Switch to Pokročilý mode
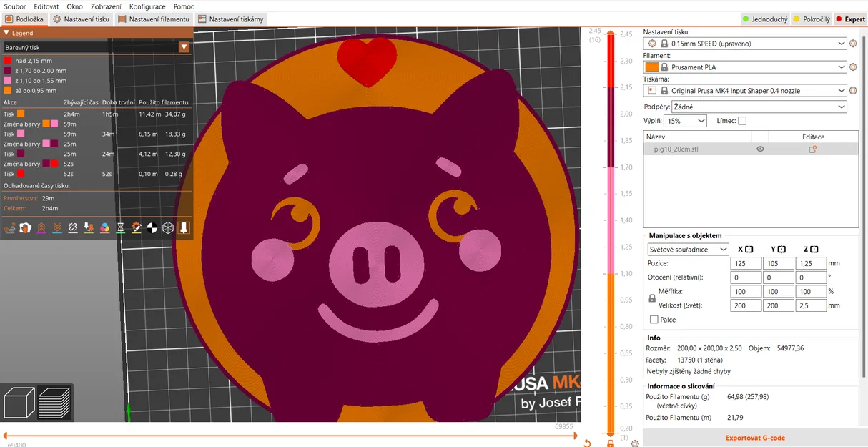 point(812,19)
